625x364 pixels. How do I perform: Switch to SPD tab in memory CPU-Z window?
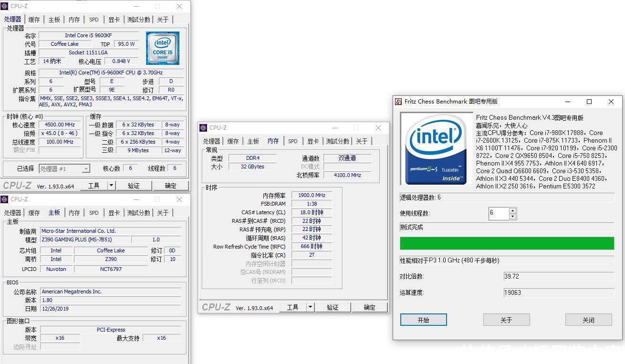point(293,141)
